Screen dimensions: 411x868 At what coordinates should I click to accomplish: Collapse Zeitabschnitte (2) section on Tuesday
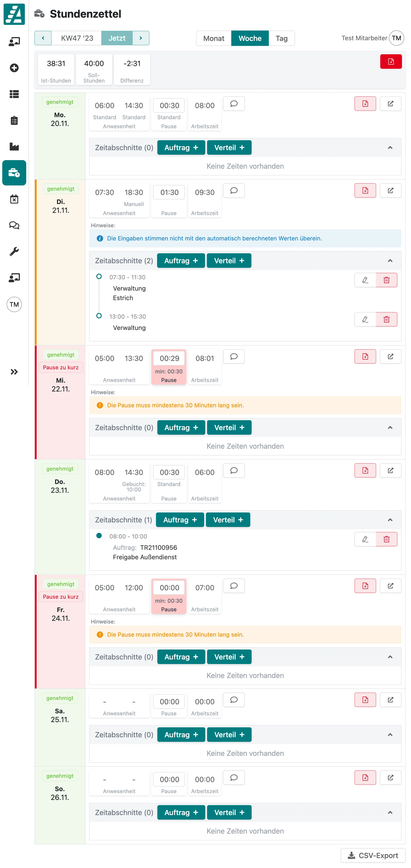coord(390,261)
